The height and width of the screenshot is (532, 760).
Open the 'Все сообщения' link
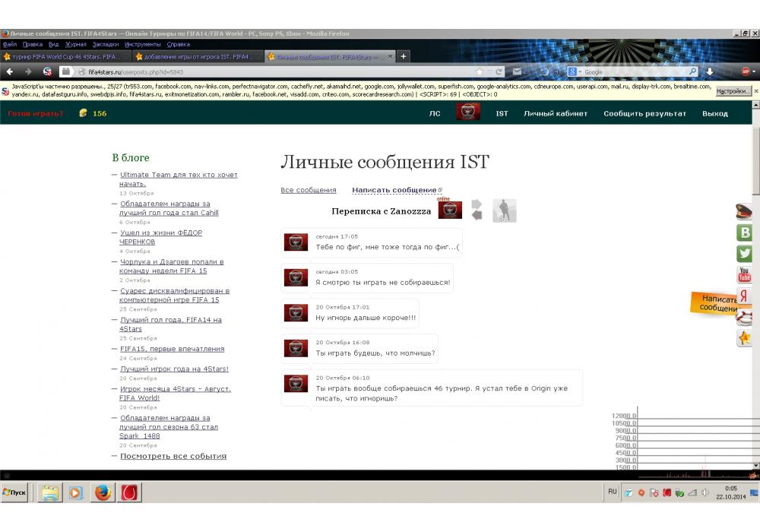308,190
